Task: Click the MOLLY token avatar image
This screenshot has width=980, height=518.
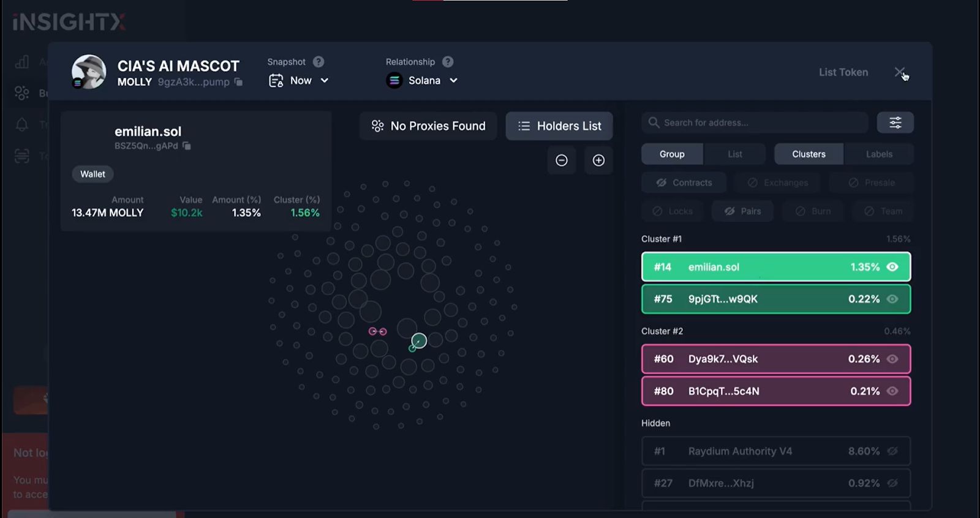Action: (89, 72)
